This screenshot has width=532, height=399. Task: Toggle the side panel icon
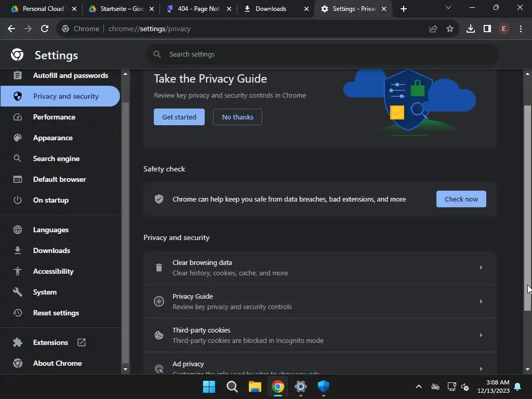pyautogui.click(x=487, y=29)
